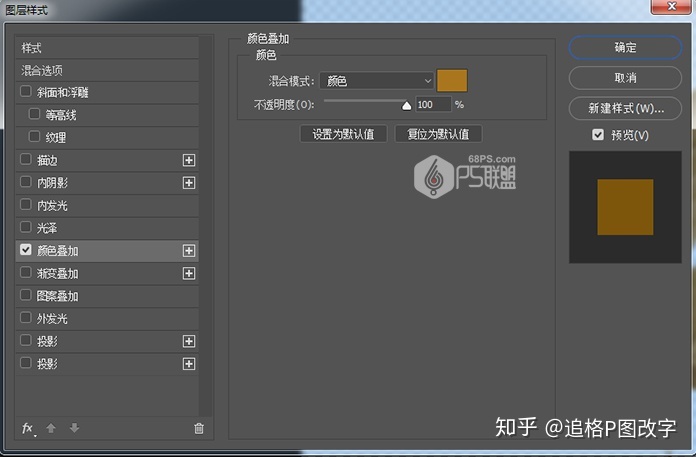Enable the 内阴影 checkbox
Viewport: 696px width, 457px height.
pyautogui.click(x=26, y=182)
